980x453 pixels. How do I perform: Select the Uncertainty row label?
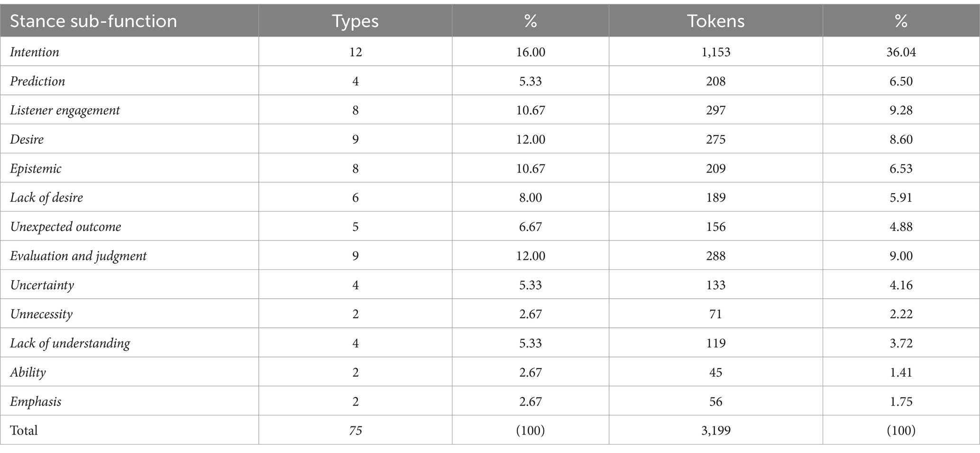pos(42,286)
